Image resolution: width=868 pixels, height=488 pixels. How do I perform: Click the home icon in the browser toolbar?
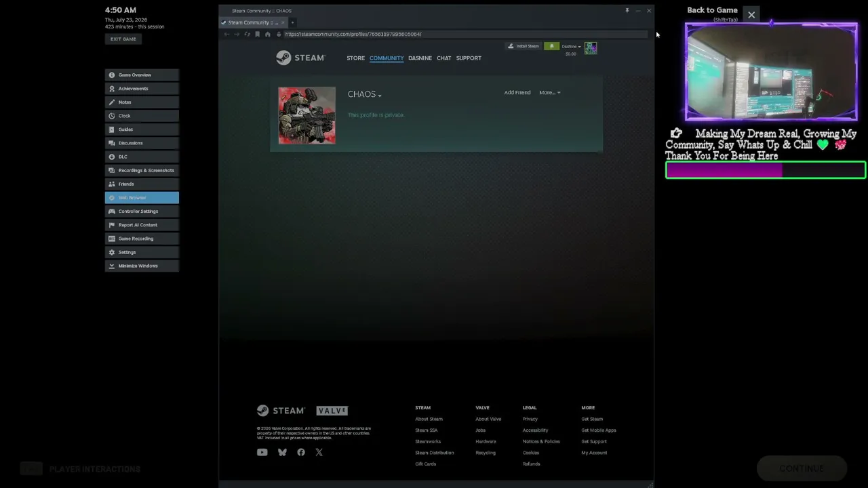[267, 34]
